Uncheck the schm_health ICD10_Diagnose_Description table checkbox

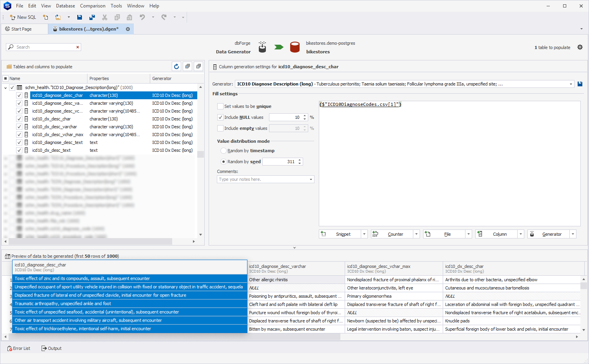tap(12, 87)
